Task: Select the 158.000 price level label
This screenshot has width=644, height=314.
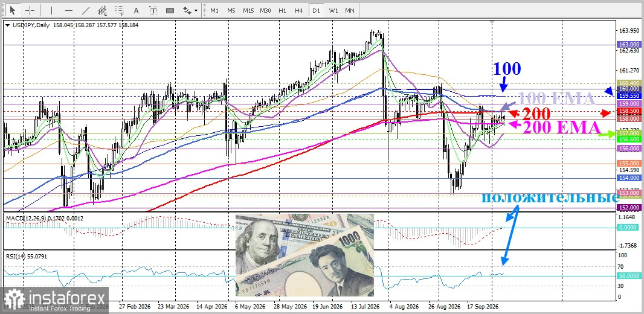Action: point(629,118)
